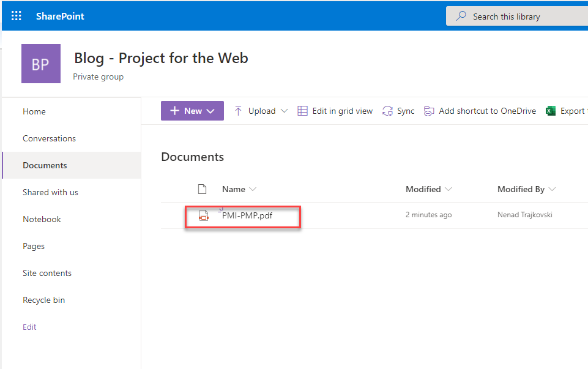588x369 pixels.
Task: Open the app launcher waffle icon
Action: pos(17,17)
